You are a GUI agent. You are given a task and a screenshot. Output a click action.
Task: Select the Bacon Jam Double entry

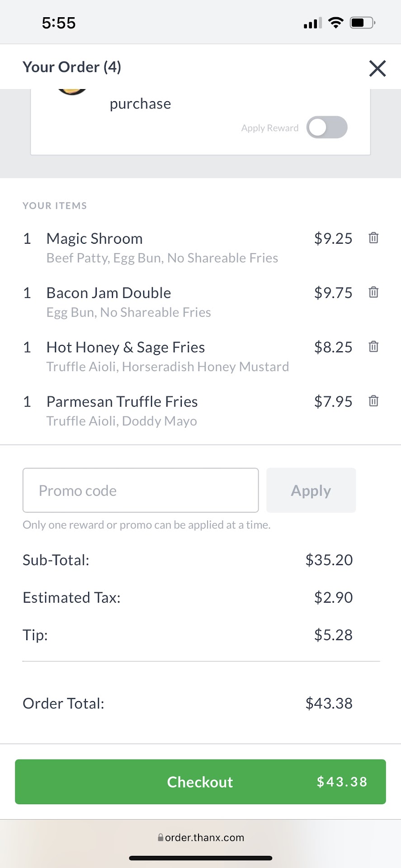coord(109,293)
